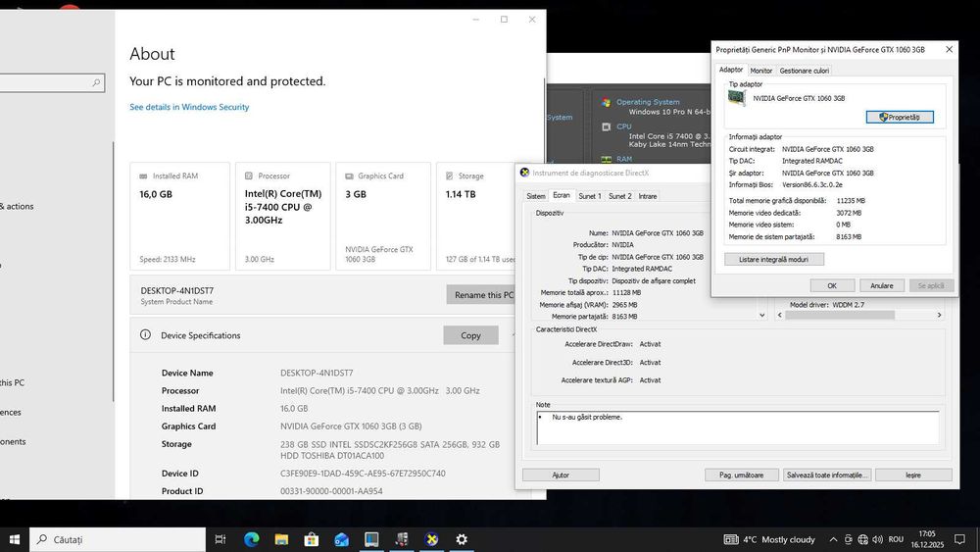Click the Settings sidebar vertical scrollbar

(x=113, y=272)
